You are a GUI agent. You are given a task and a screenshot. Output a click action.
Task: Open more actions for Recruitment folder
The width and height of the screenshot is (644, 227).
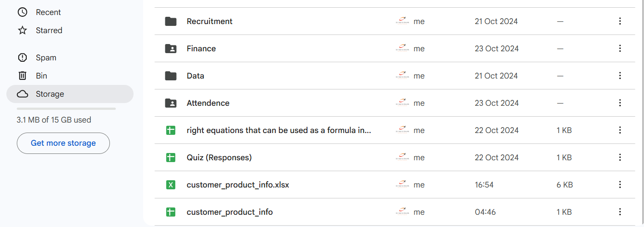pyautogui.click(x=620, y=21)
